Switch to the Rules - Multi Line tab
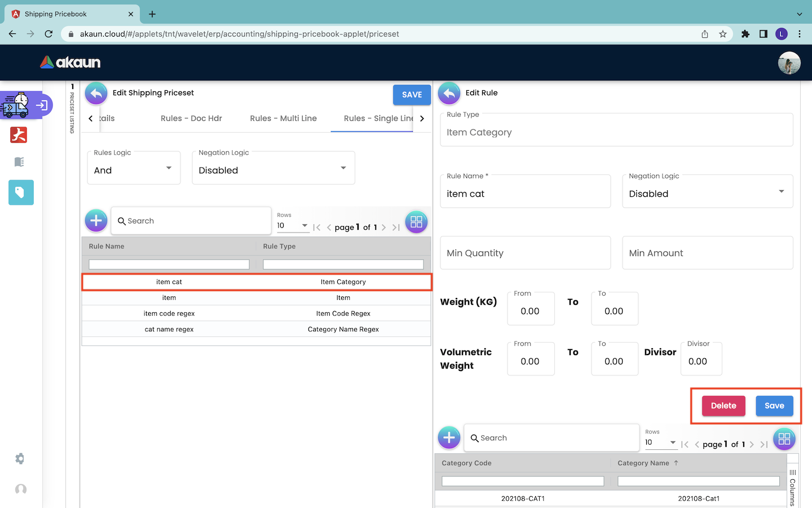This screenshot has height=508, width=812. [283, 119]
